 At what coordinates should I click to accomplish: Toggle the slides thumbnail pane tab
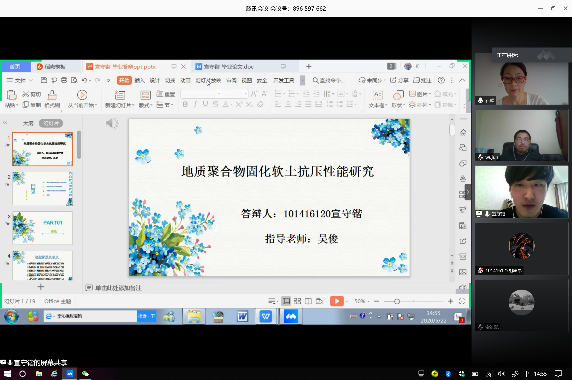click(x=51, y=123)
